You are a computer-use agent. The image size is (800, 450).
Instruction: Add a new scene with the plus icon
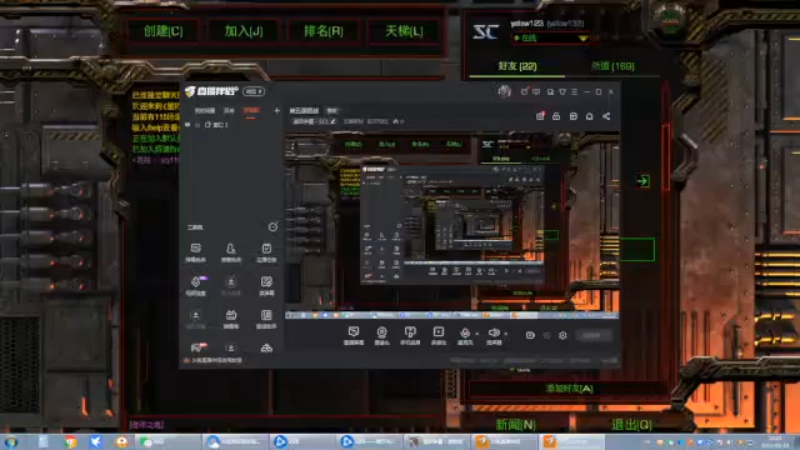(x=277, y=110)
